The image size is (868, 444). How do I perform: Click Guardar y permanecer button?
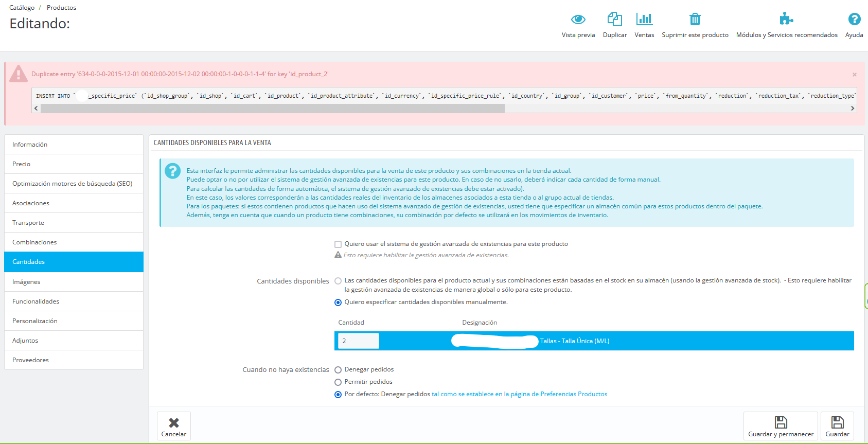(x=781, y=426)
